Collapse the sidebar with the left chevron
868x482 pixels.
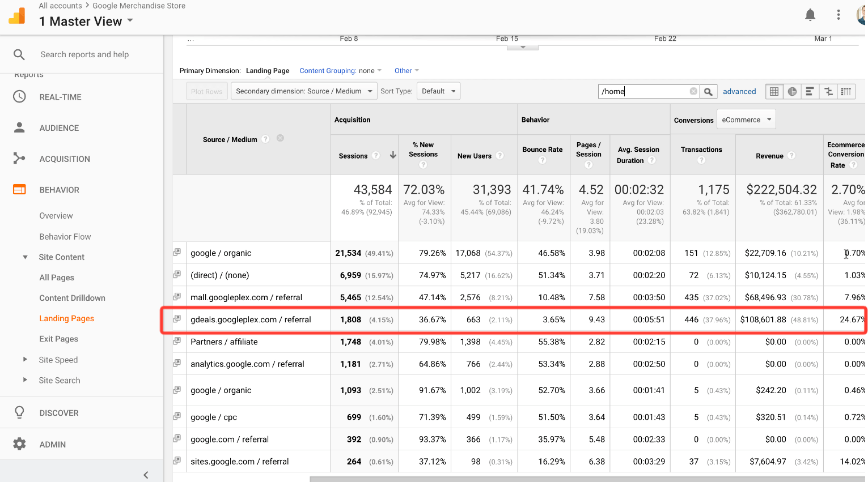(146, 475)
